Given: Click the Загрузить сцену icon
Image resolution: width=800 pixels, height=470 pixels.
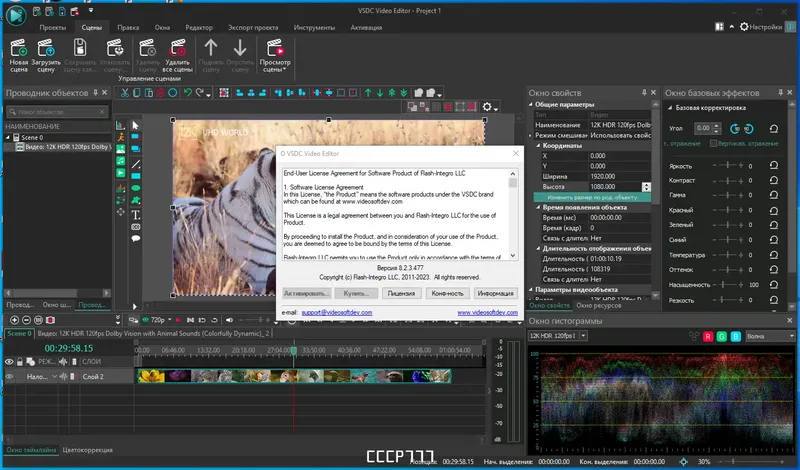Looking at the screenshot, I should click(x=47, y=48).
